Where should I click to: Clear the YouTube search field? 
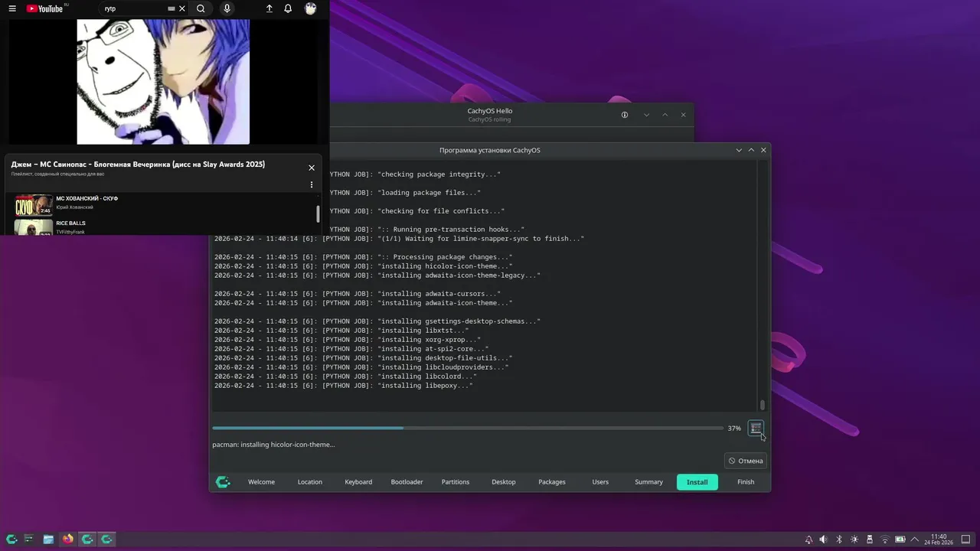coord(182,8)
